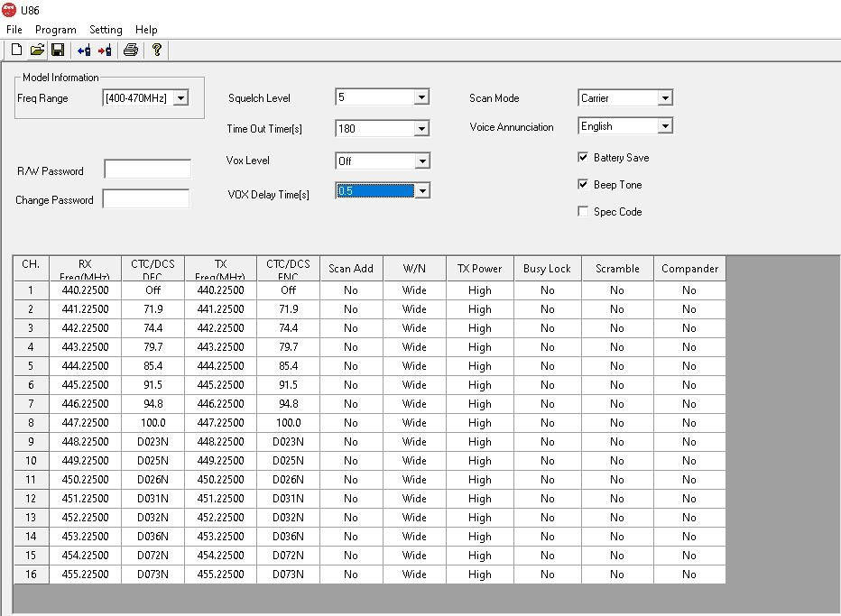Click channel 4 Compander cell

coord(689,347)
